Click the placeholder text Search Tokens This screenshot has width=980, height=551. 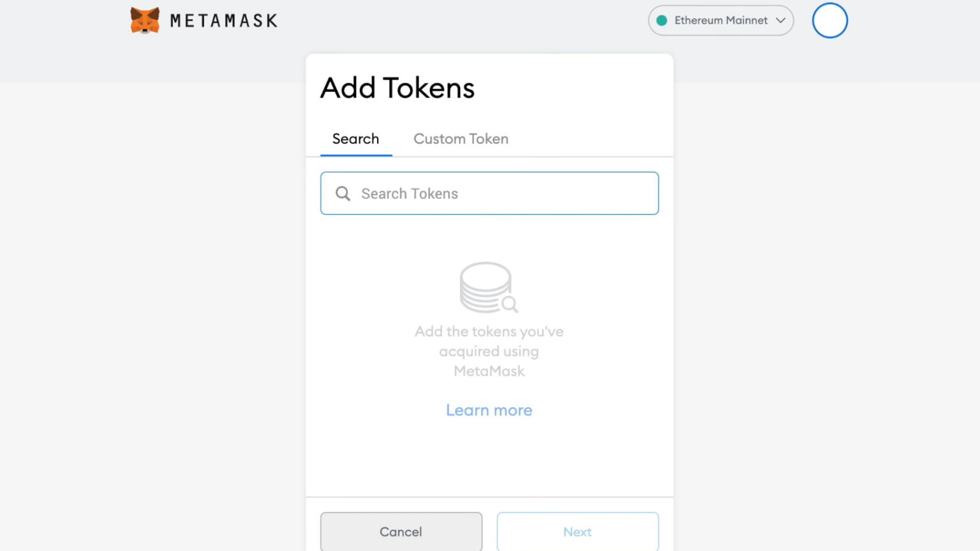tap(410, 193)
